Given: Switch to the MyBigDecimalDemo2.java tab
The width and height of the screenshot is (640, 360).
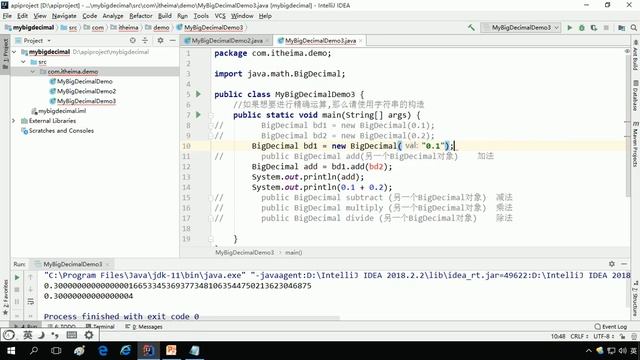Looking at the screenshot, I should pyautogui.click(x=227, y=40).
